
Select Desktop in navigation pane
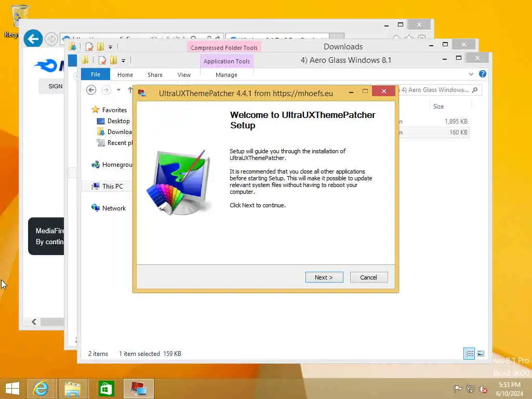pyautogui.click(x=118, y=121)
